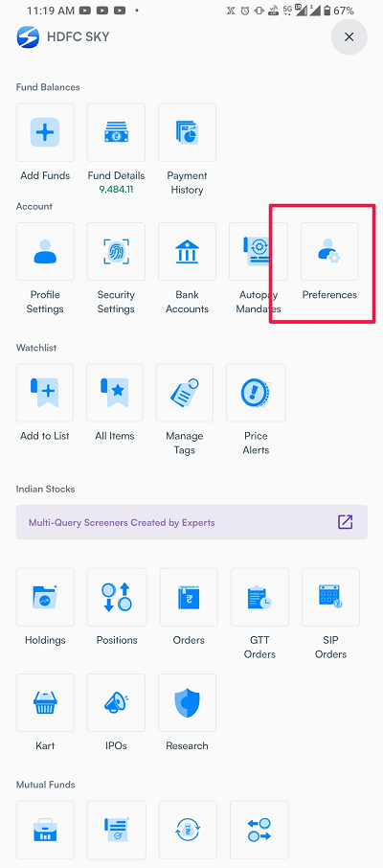
Task: Open Security Settings fingerprint icon
Action: [x=116, y=251]
